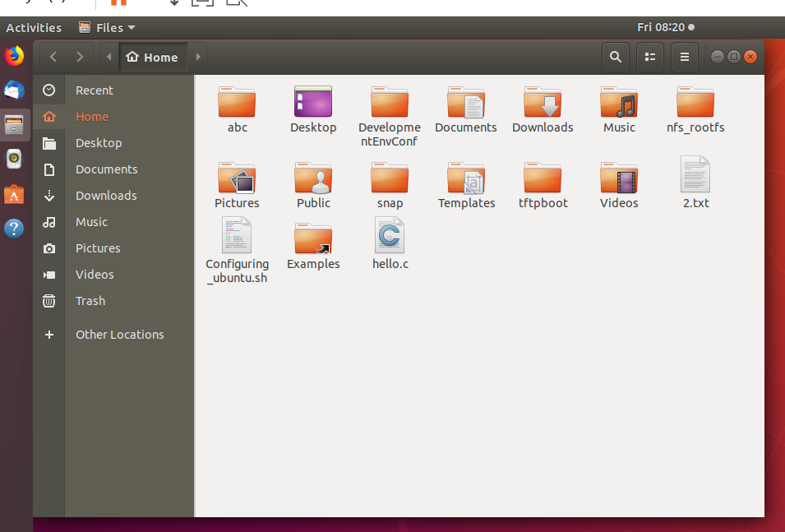Screen dimensions: 785x532
Task: Open the Activities overview
Action: click(34, 28)
